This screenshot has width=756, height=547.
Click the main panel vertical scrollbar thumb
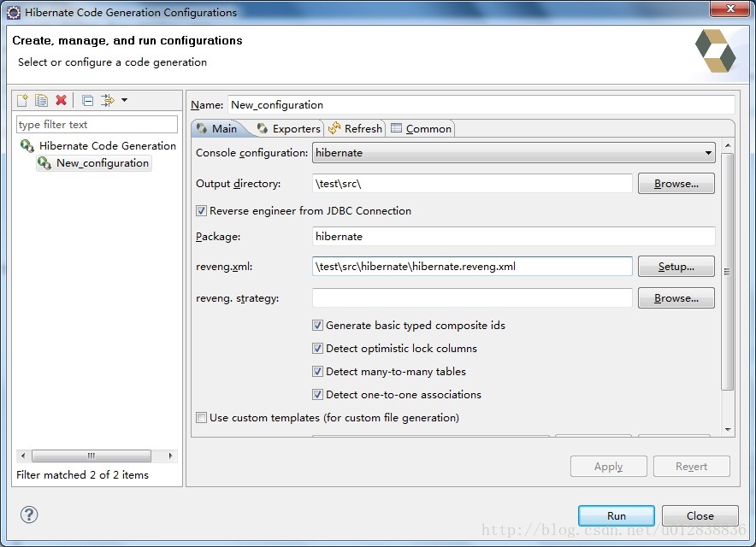pos(728,271)
